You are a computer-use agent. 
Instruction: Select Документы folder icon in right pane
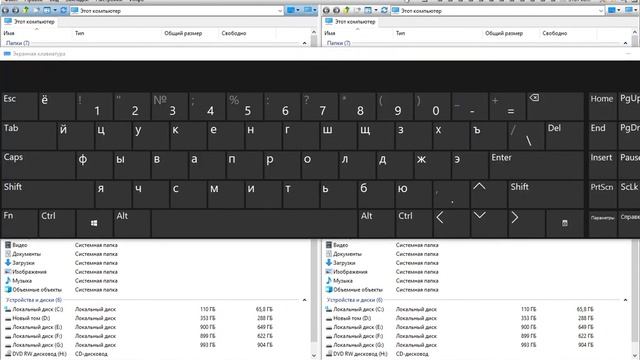(329, 254)
